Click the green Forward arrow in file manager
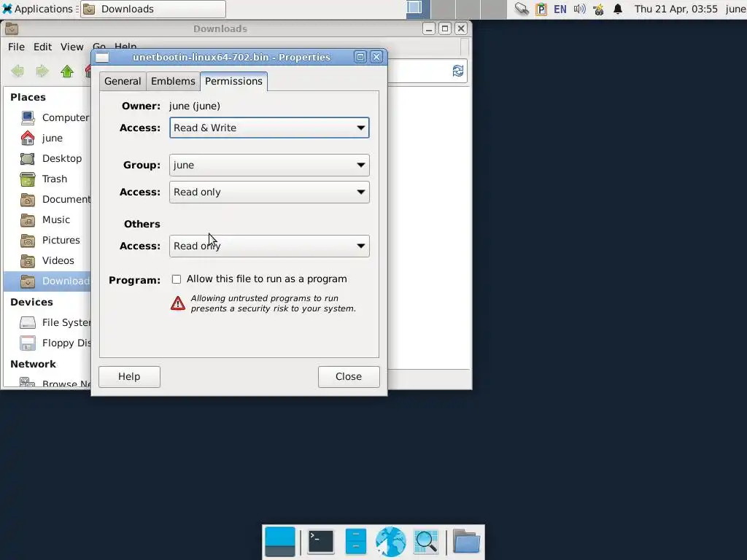 click(42, 71)
